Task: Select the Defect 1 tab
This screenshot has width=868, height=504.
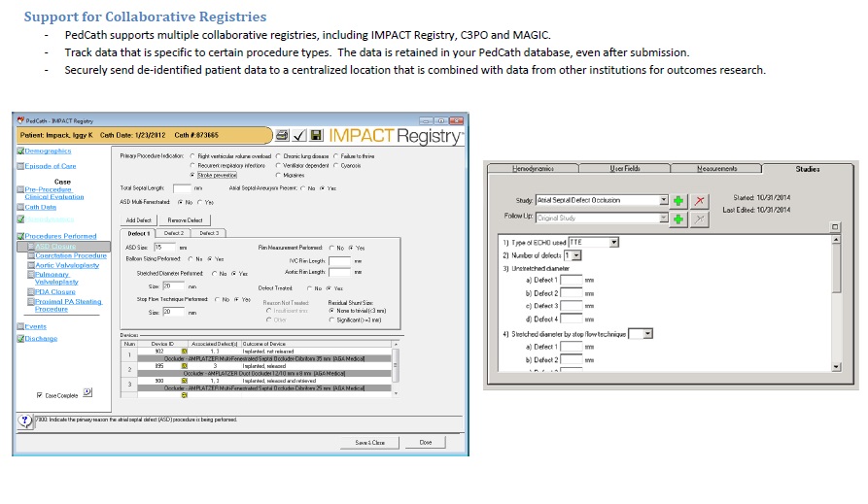Action: (x=138, y=233)
